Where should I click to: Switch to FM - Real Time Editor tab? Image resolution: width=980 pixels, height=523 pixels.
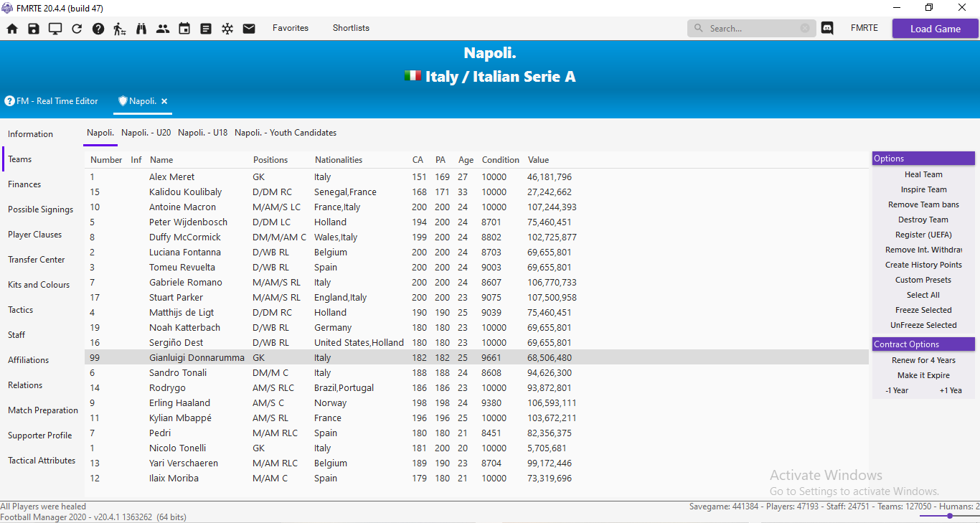tap(52, 101)
